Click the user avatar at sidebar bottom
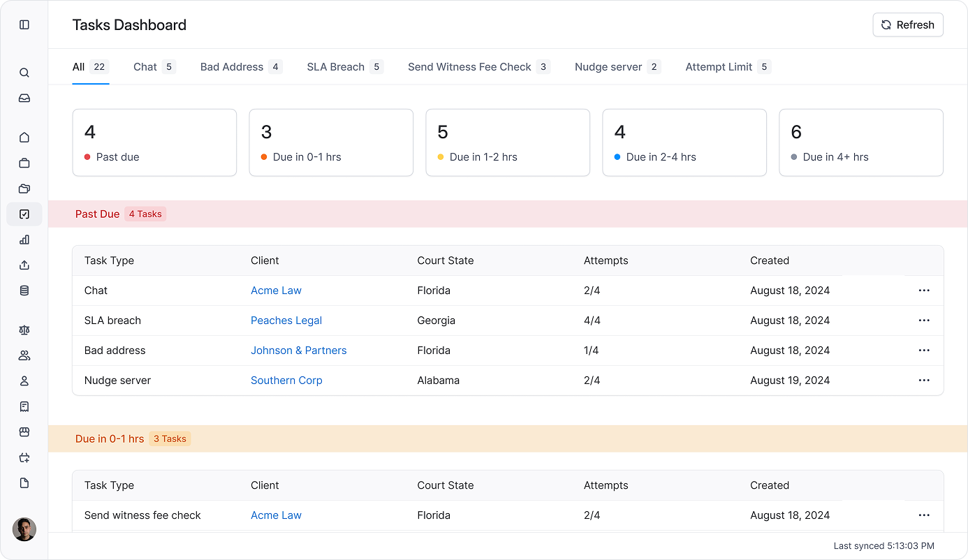968x560 pixels. (x=24, y=529)
